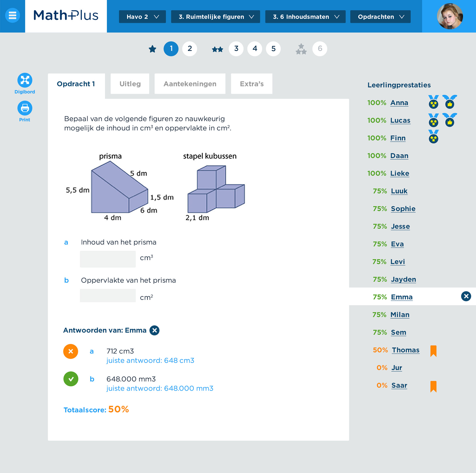Click the three-star difficulty icon

(x=301, y=49)
